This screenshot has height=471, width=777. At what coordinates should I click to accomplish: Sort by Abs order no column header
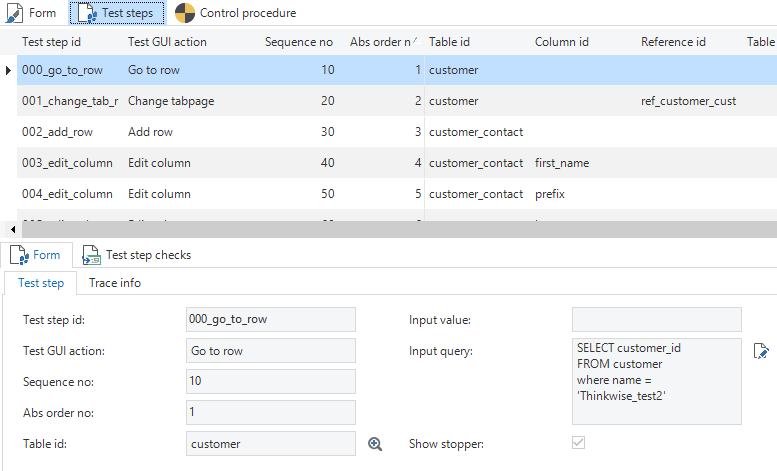point(380,41)
